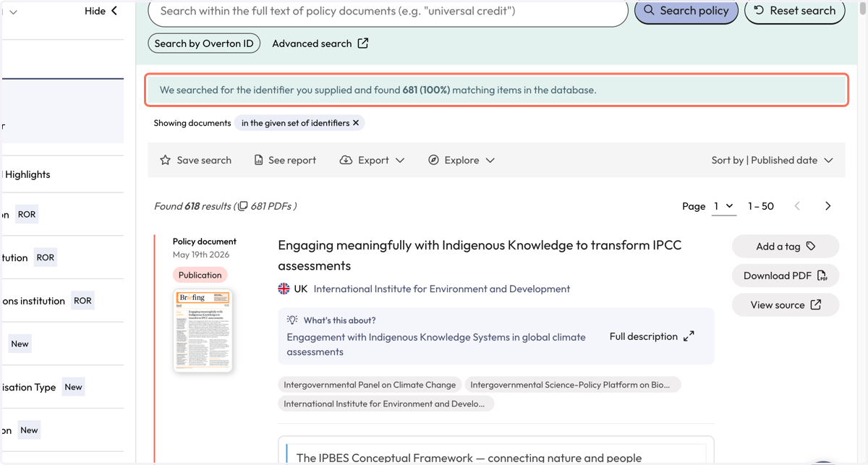Viewport: 868px width, 465px height.
Task: Expand the Explore dropdown
Action: click(x=461, y=160)
